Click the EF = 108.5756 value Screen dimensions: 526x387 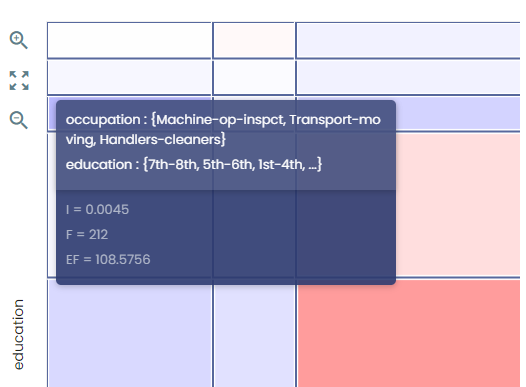click(108, 259)
